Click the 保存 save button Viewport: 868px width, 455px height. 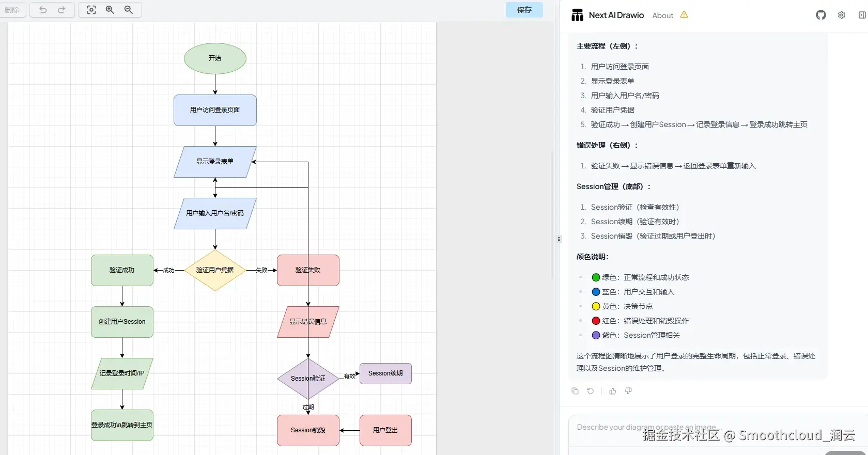tap(524, 10)
